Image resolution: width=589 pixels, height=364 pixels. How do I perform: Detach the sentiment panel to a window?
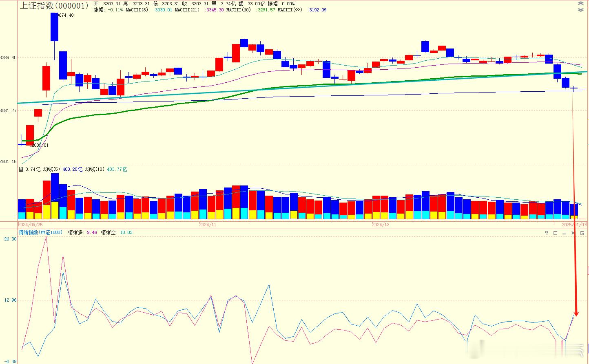pos(582,233)
